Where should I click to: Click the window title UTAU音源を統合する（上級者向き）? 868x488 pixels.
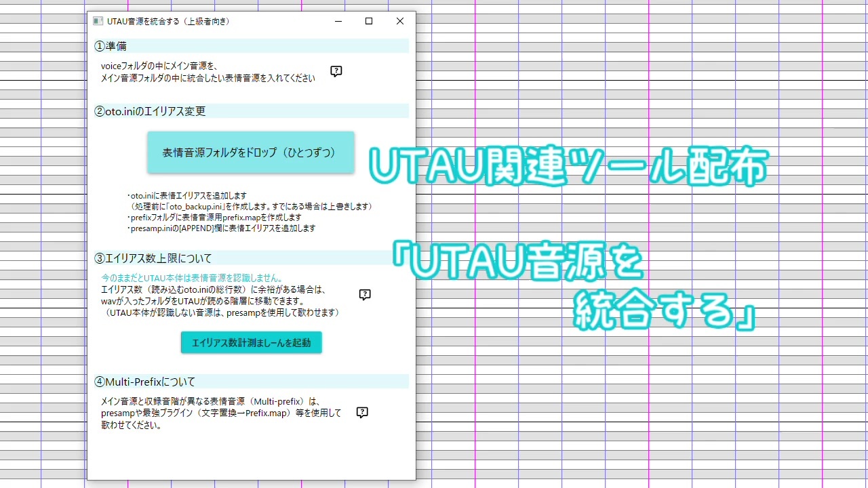pyautogui.click(x=169, y=21)
